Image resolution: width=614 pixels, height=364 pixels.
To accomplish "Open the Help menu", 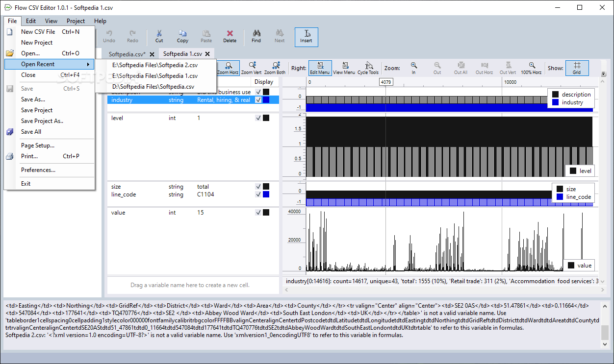I will (100, 21).
